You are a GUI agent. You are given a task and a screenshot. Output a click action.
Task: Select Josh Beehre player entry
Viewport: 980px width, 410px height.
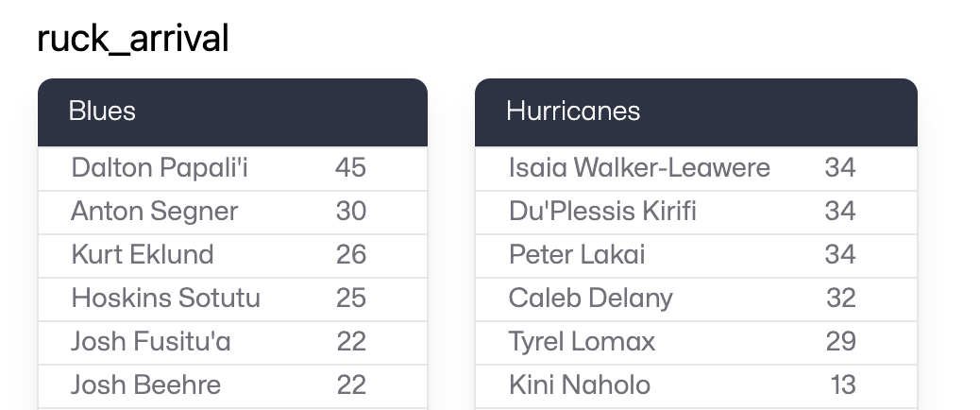click(146, 385)
